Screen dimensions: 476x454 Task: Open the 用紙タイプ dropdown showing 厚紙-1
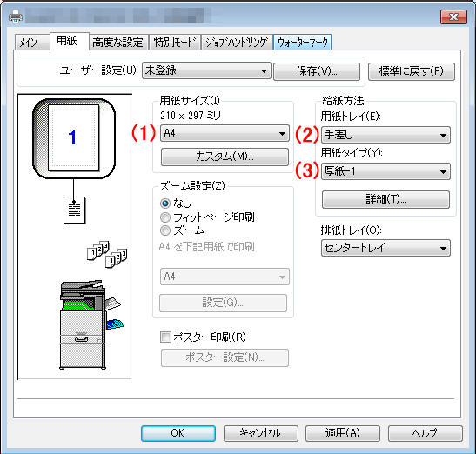pos(385,171)
